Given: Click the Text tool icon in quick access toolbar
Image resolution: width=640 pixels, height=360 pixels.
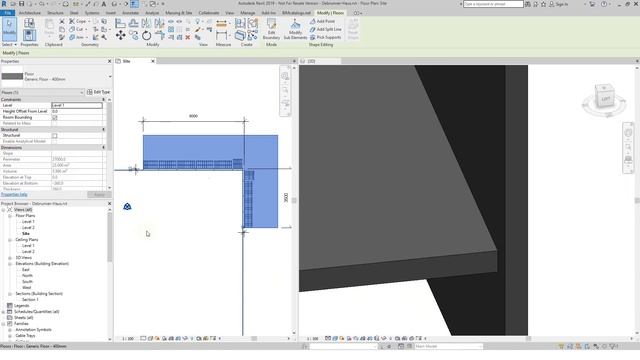Looking at the screenshot, I should pos(104,4).
